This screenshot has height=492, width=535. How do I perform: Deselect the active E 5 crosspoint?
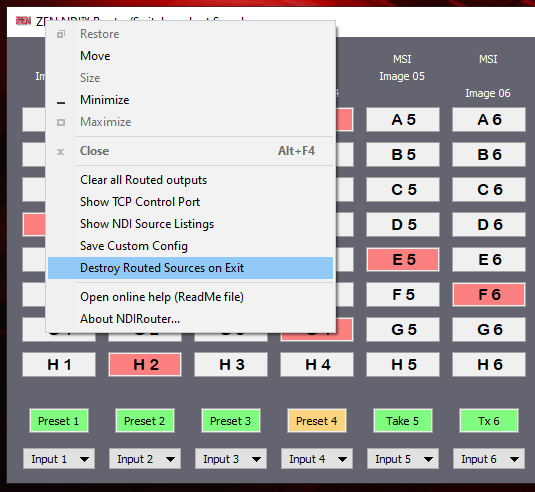point(403,260)
